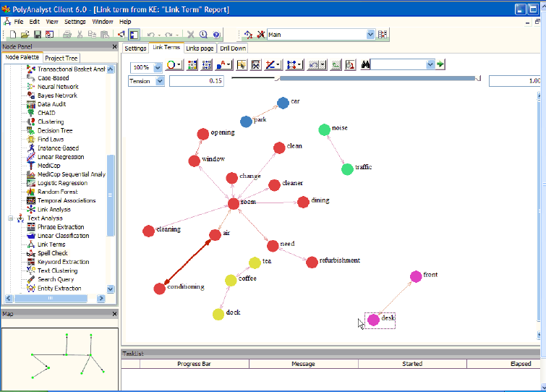
Task: Switch to the Project Tree tab
Action: [61, 58]
